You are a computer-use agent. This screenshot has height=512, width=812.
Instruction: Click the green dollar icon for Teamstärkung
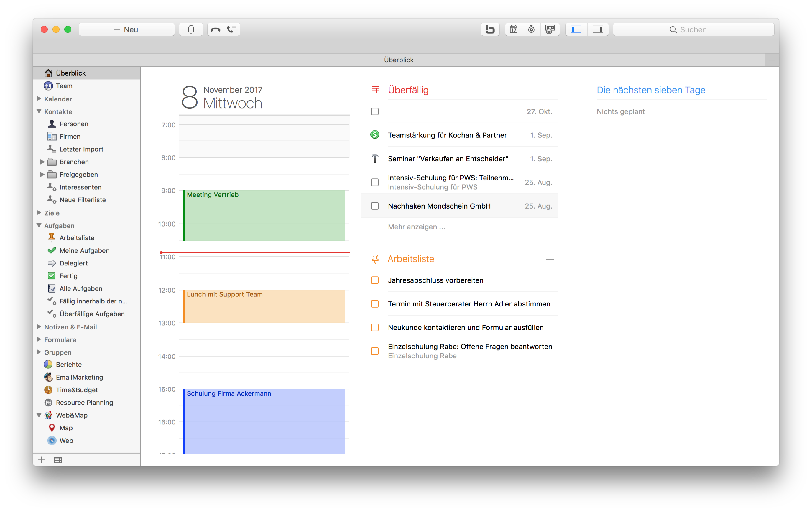tap(375, 135)
